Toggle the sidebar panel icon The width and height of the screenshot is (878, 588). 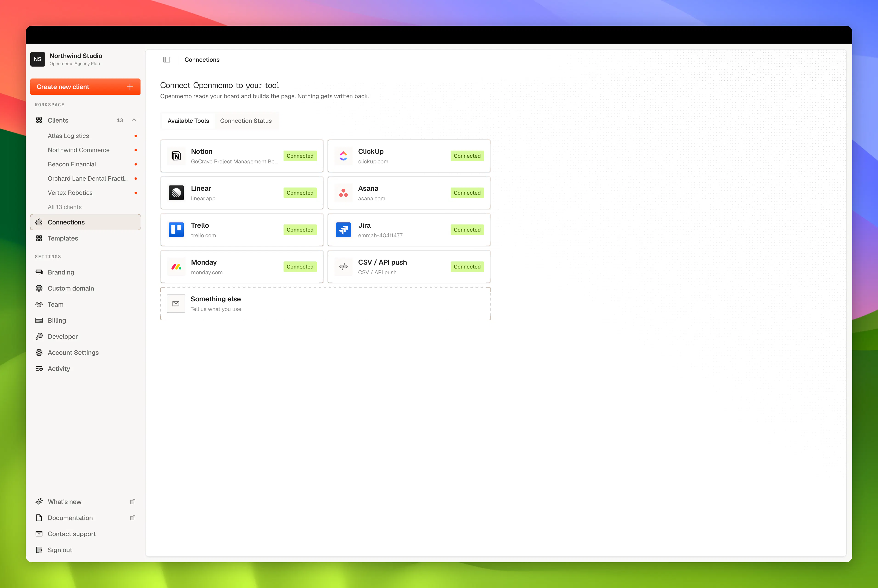[166, 60]
